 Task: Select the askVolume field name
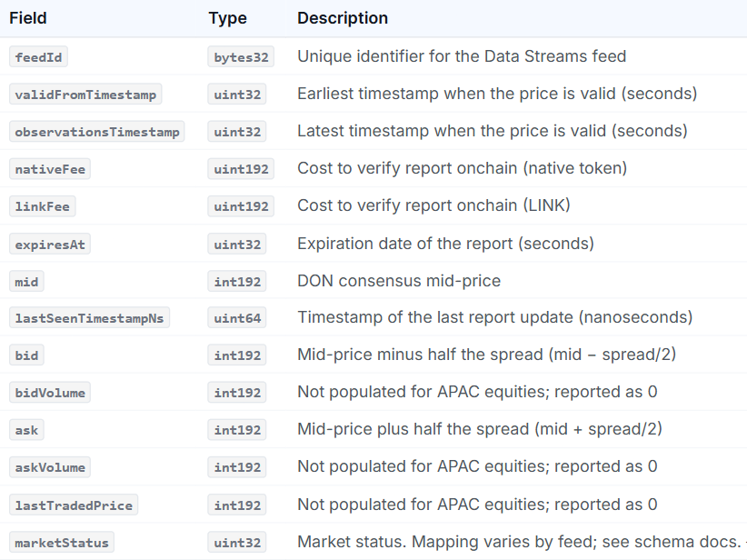tap(50, 466)
